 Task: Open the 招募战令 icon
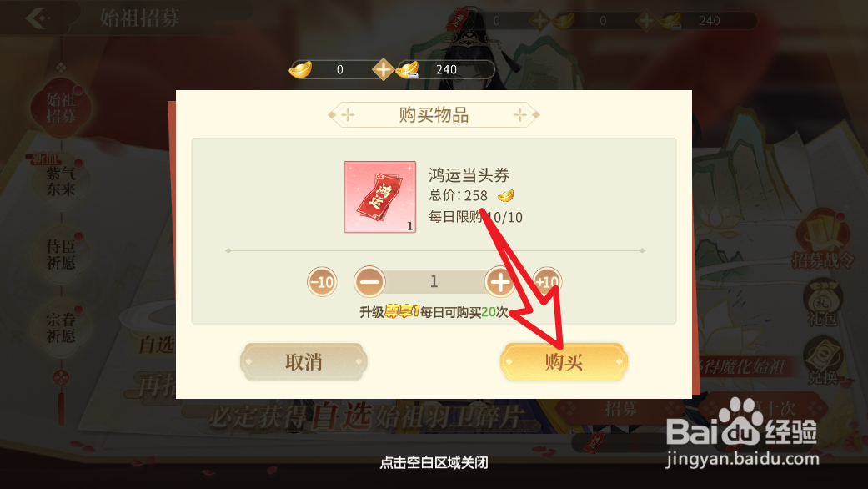tap(823, 241)
